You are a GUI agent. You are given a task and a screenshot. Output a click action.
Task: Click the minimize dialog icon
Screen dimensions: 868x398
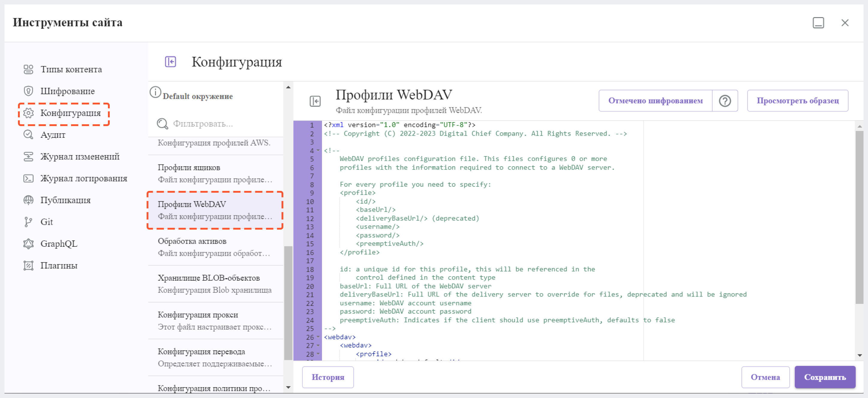pyautogui.click(x=819, y=23)
